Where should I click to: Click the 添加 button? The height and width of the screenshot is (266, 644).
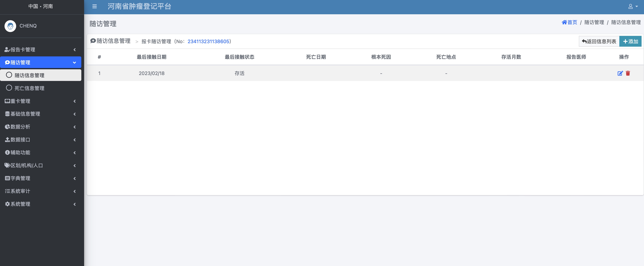click(630, 42)
